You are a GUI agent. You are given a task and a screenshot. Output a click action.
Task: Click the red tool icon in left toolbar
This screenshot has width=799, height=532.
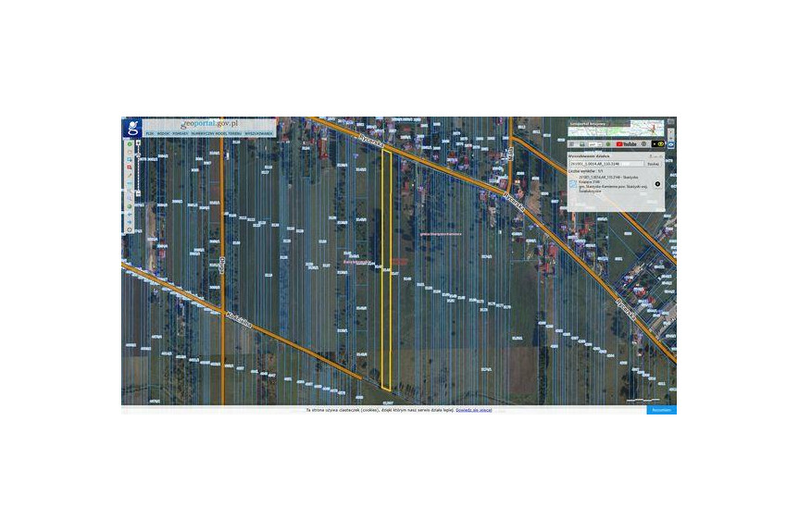(x=130, y=167)
